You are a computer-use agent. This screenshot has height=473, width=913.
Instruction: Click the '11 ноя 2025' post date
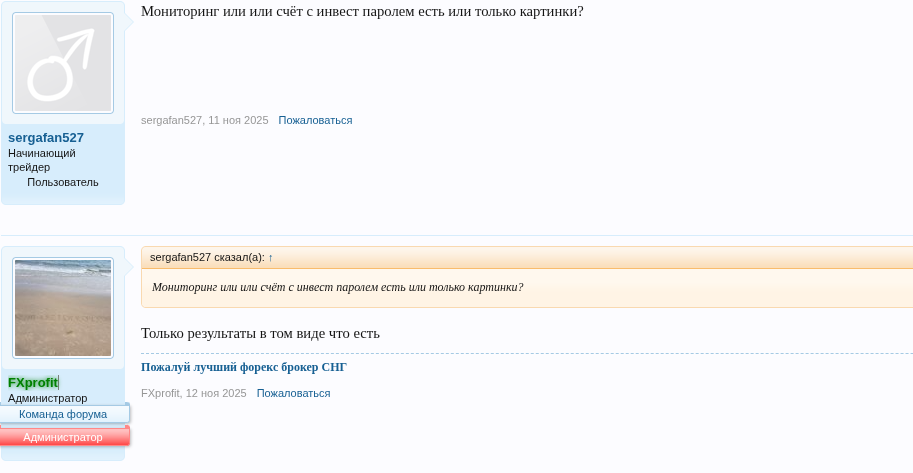(x=238, y=120)
